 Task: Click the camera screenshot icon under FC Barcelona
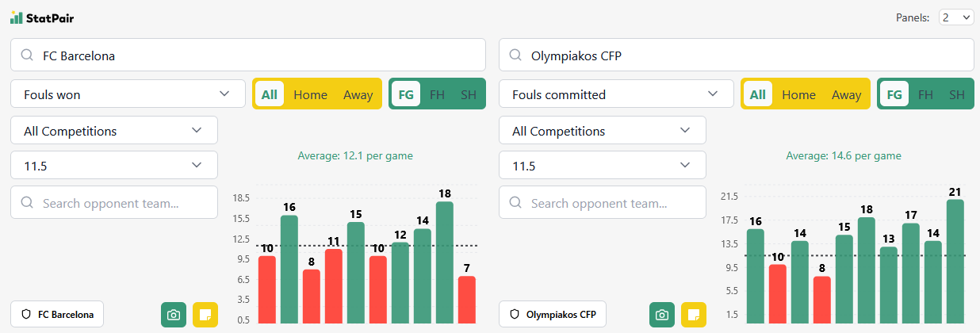point(174,315)
